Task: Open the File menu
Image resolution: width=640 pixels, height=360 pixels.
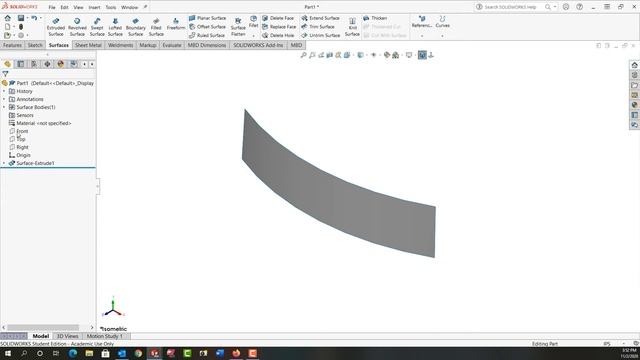Action: (x=52, y=7)
